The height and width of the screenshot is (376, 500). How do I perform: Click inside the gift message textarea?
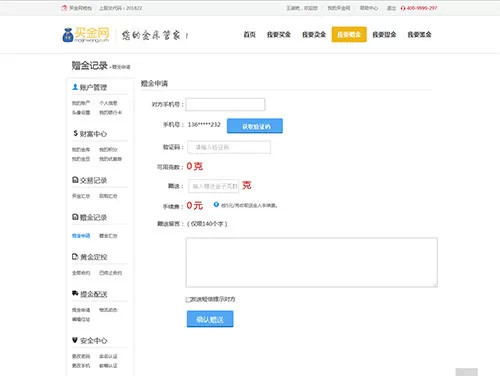tap(312, 262)
